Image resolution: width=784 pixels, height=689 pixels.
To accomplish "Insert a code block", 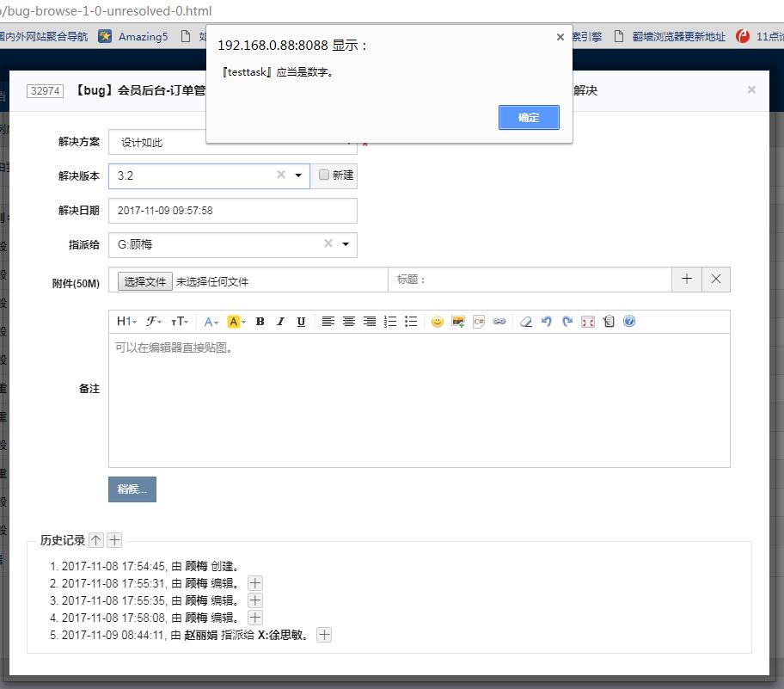I will click(479, 322).
